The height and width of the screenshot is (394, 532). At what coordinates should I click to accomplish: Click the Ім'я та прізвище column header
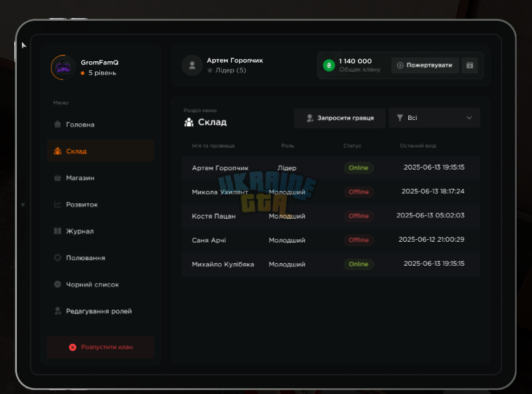coord(213,146)
